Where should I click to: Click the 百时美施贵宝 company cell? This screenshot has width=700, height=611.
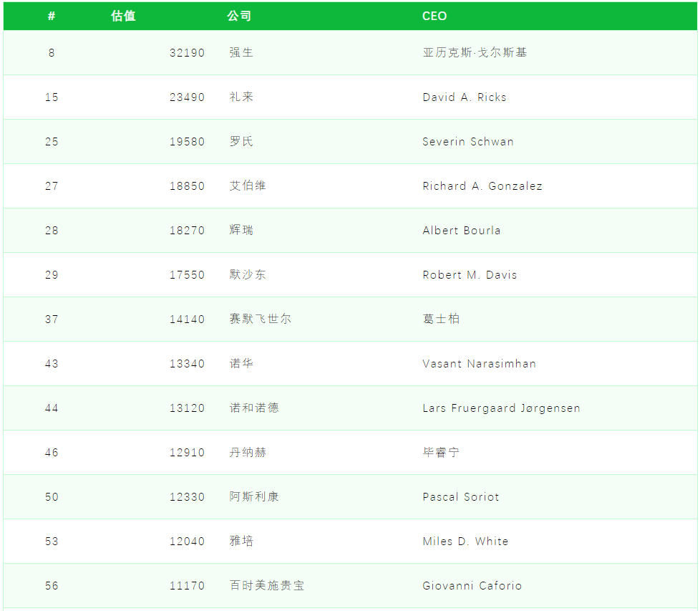(x=266, y=585)
